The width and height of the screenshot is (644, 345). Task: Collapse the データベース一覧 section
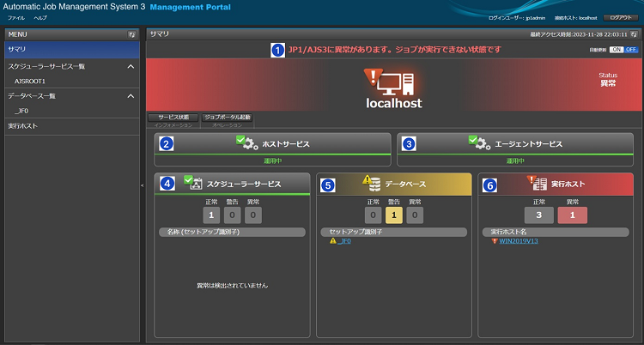(x=131, y=96)
